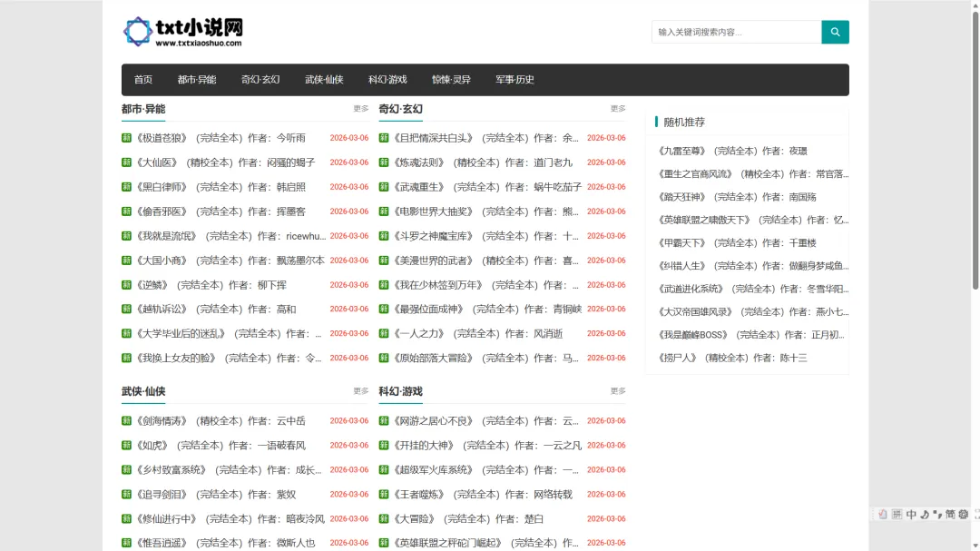This screenshot has width=980, height=551.
Task: Click the page vertical scrollbar thumb
Action: 975,149
